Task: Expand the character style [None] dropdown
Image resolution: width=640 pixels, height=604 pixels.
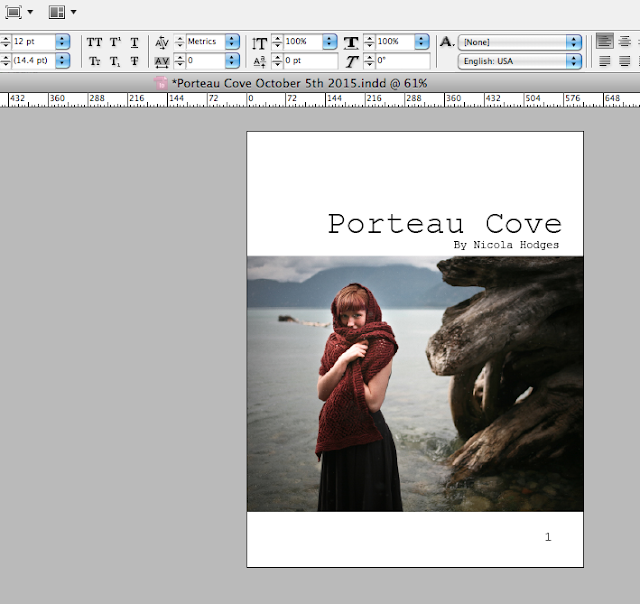Action: 573,42
